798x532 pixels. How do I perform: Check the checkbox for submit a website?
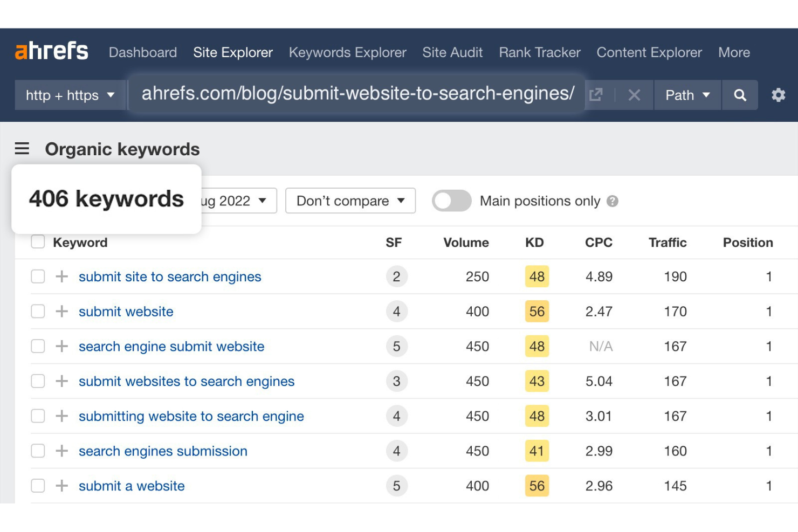coord(37,485)
